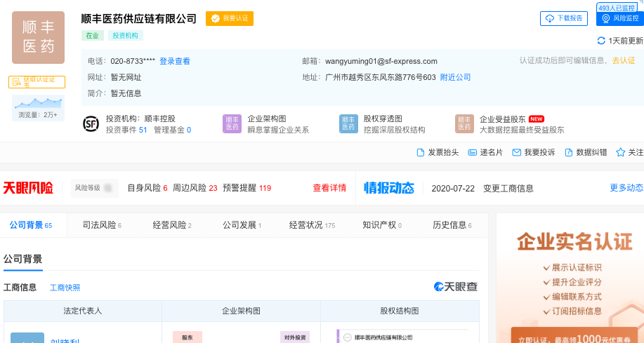This screenshot has width=644, height=343.
Task: Open 工商快照 snapshot link
Action: pos(65,288)
